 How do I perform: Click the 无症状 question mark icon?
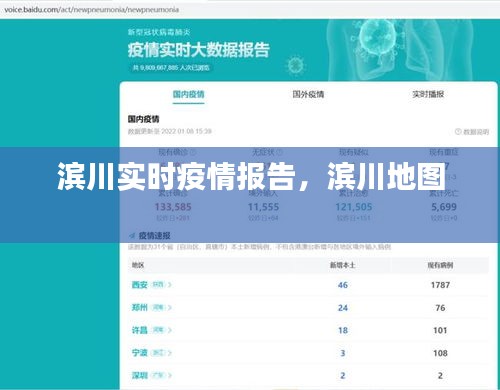pos(279,152)
